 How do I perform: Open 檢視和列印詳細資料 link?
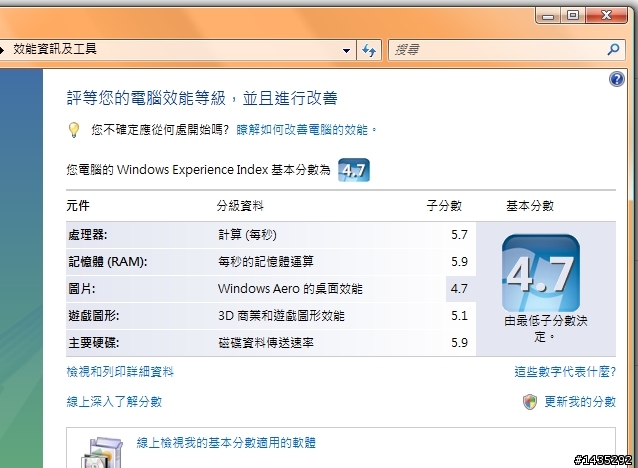pos(120,372)
